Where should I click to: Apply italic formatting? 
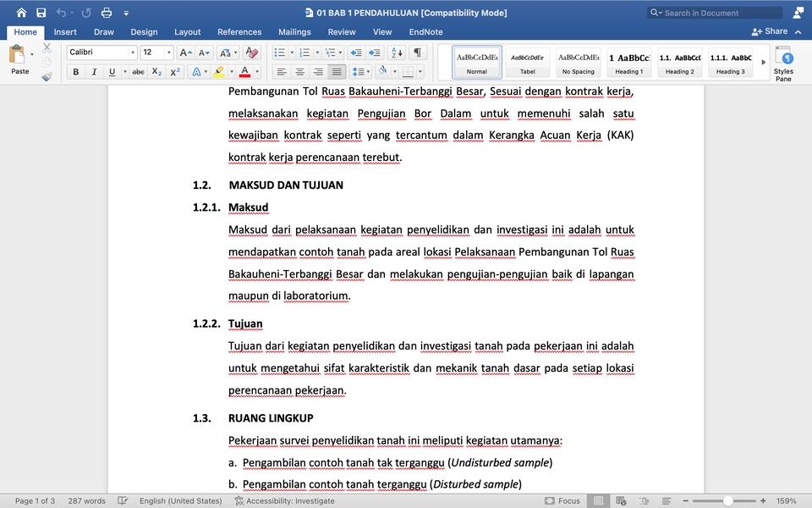coord(94,72)
